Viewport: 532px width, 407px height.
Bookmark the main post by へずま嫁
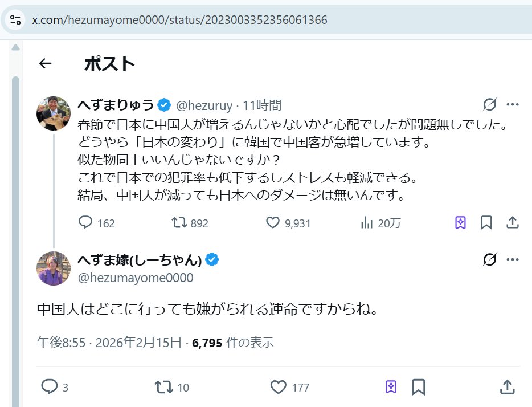419,388
